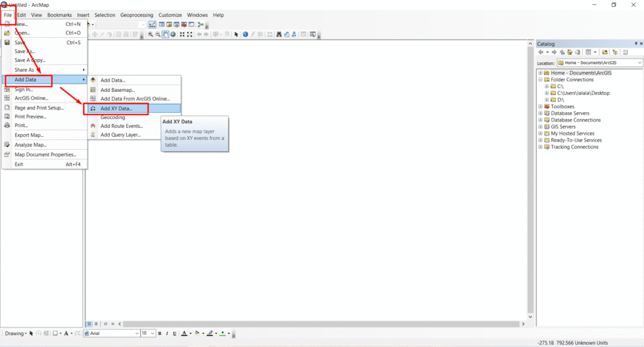Select Database Connections in Catalog tree
Screen dimensions: 644x347
(x=575, y=120)
